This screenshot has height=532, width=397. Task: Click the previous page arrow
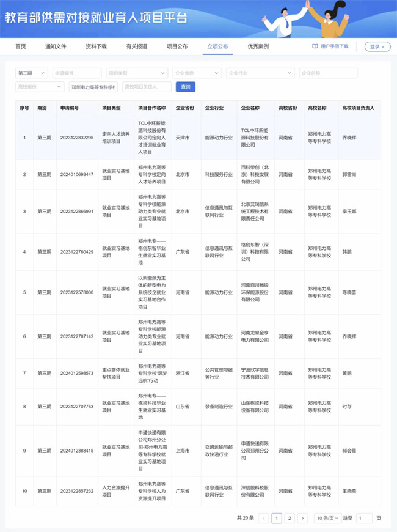(264, 518)
